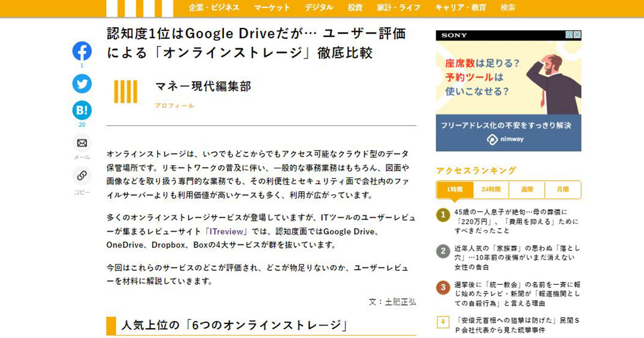The height and width of the screenshot is (338, 644).
Task: Click the number 4 ranking badge
Action: click(x=443, y=322)
